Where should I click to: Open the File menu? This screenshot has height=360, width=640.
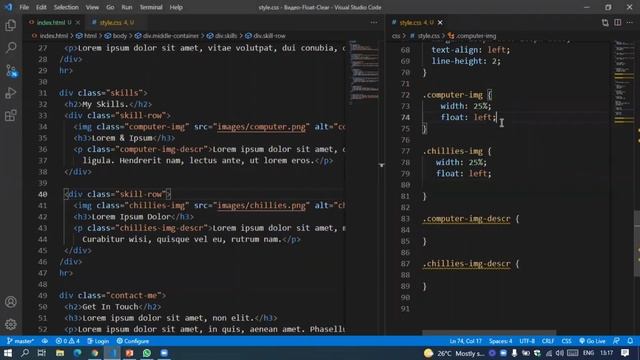click(24, 7)
